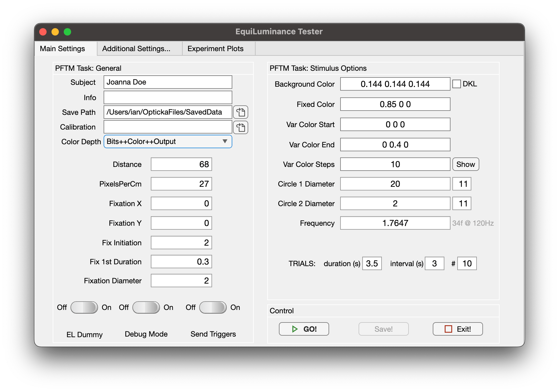Click the Save Path browse folder icon
Screen dimensions: 559x392
(241, 112)
